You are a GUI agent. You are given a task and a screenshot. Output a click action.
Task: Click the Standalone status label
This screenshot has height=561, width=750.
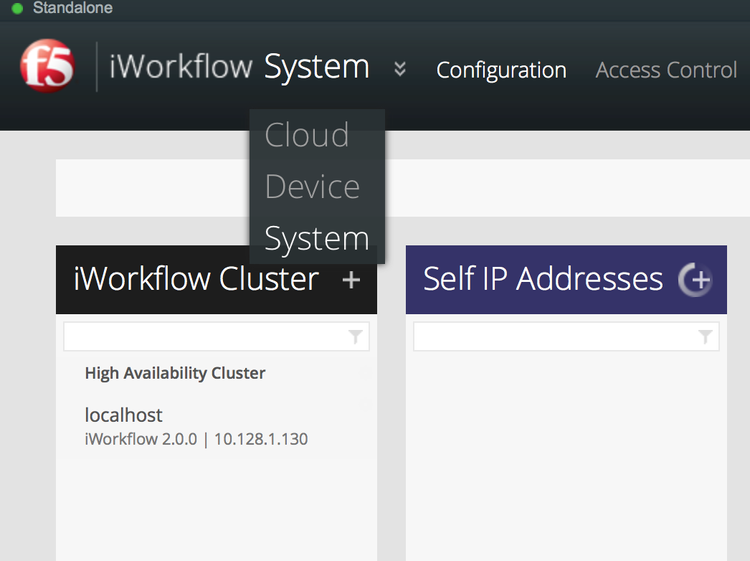click(72, 8)
